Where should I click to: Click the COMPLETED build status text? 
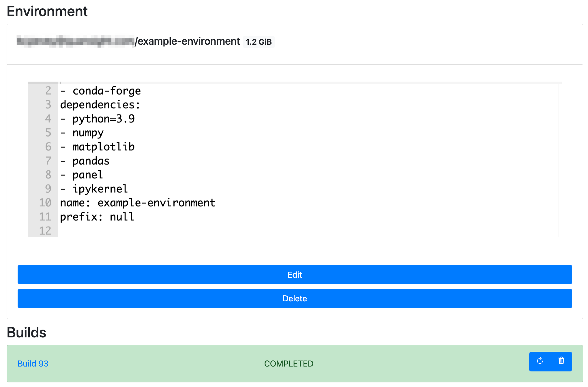(x=289, y=364)
